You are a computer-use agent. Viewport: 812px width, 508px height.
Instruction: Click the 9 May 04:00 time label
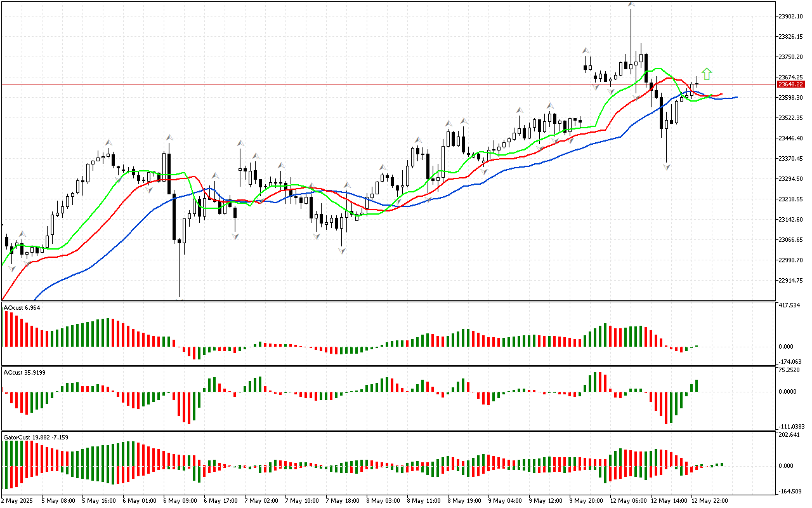tap(505, 501)
